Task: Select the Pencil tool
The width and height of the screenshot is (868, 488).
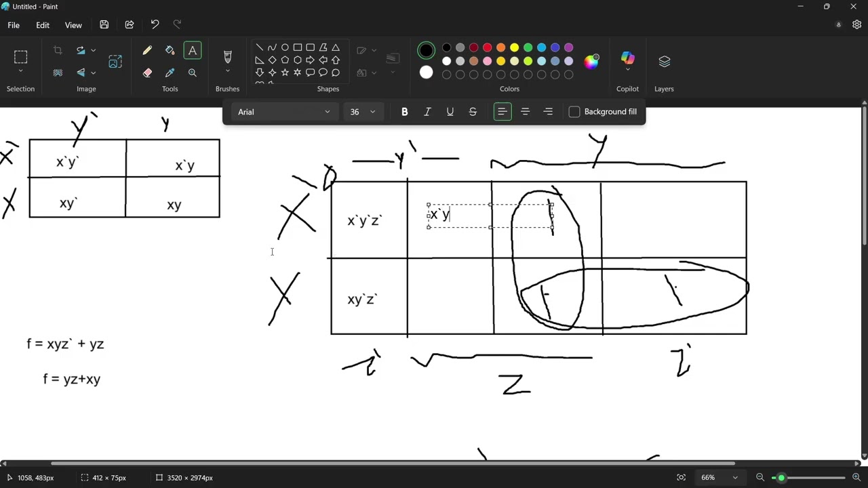Action: [147, 51]
